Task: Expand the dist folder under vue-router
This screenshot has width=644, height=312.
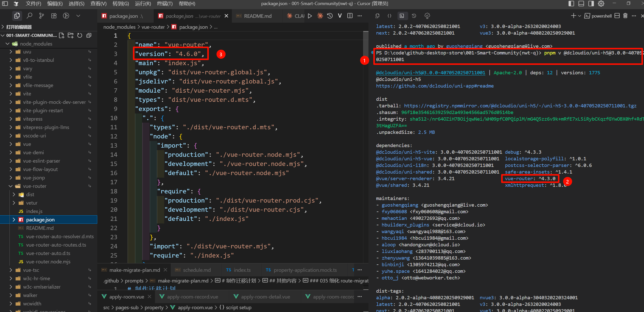Action: pos(30,194)
